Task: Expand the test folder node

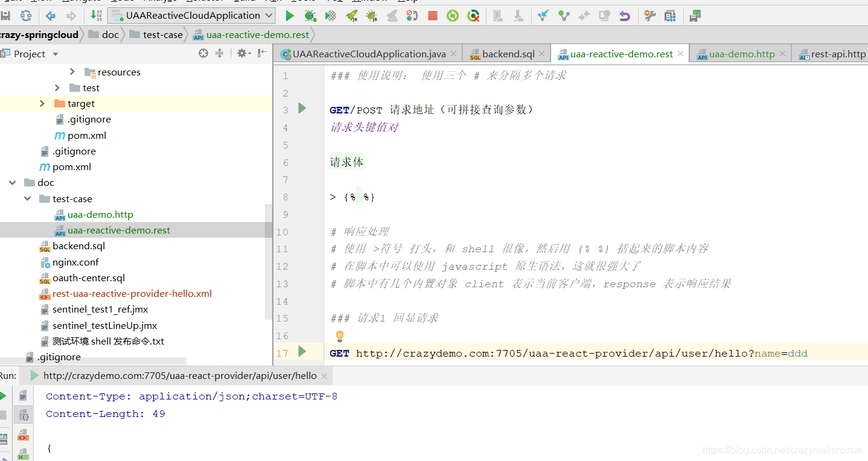Action: click(58, 87)
